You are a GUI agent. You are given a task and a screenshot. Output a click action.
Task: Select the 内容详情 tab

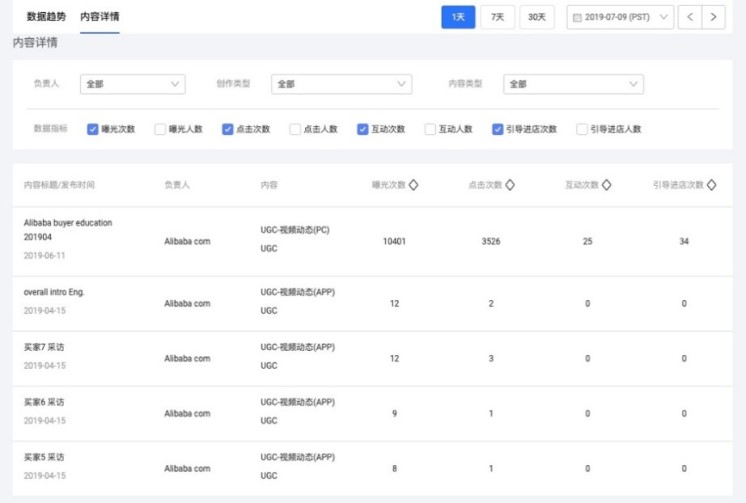point(99,17)
